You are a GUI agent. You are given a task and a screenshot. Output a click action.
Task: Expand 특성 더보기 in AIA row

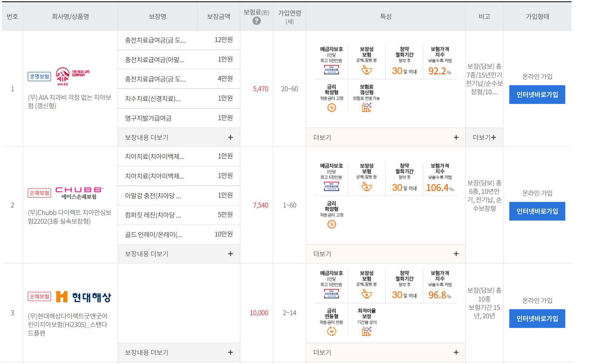coord(386,137)
